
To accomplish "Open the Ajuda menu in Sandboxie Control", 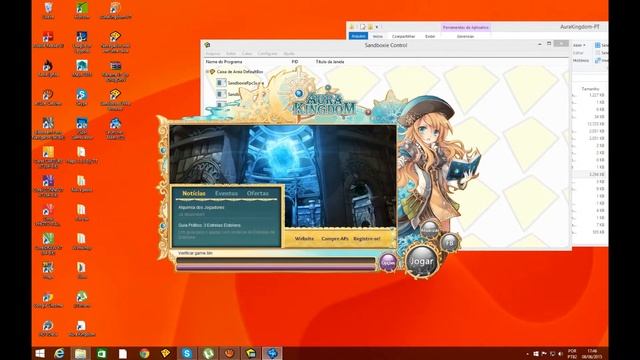I will (289, 53).
